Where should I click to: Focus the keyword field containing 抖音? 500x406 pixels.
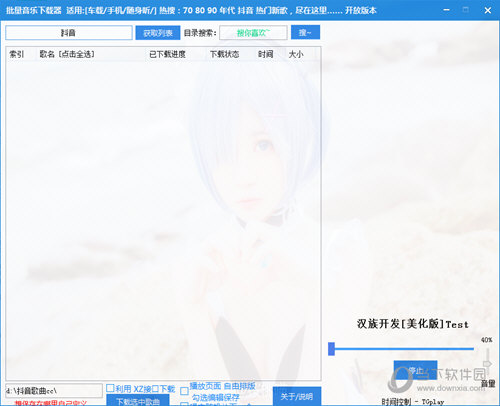click(69, 33)
